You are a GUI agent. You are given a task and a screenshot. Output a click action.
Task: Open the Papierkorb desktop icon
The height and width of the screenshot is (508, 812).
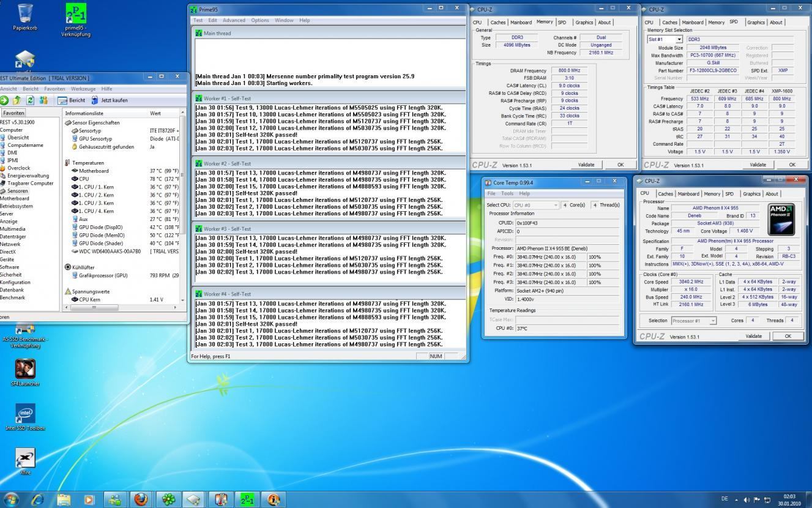tap(25, 17)
